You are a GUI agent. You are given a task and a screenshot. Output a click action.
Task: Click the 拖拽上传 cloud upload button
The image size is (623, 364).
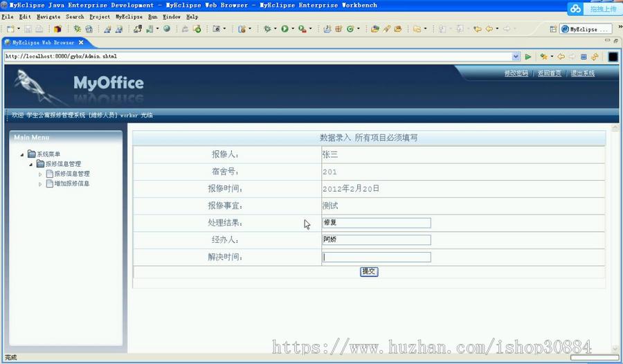(x=594, y=9)
